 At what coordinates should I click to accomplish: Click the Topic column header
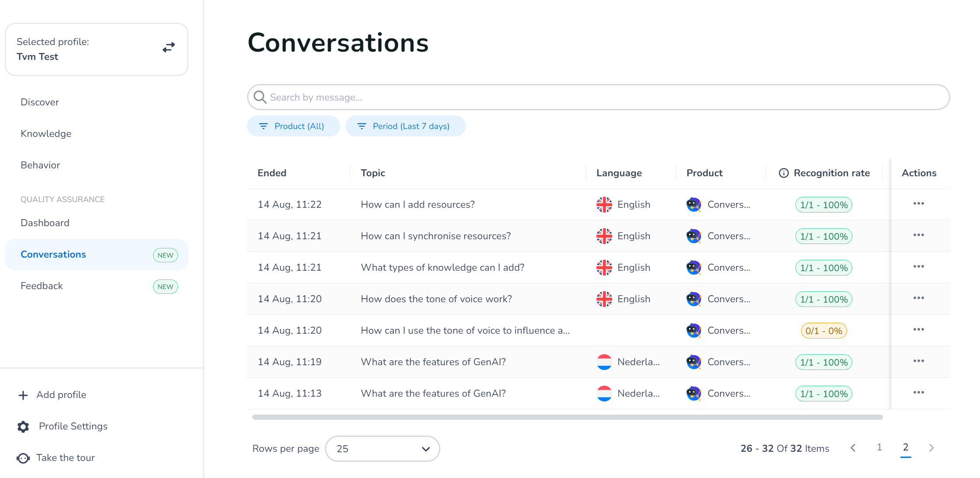click(x=373, y=173)
